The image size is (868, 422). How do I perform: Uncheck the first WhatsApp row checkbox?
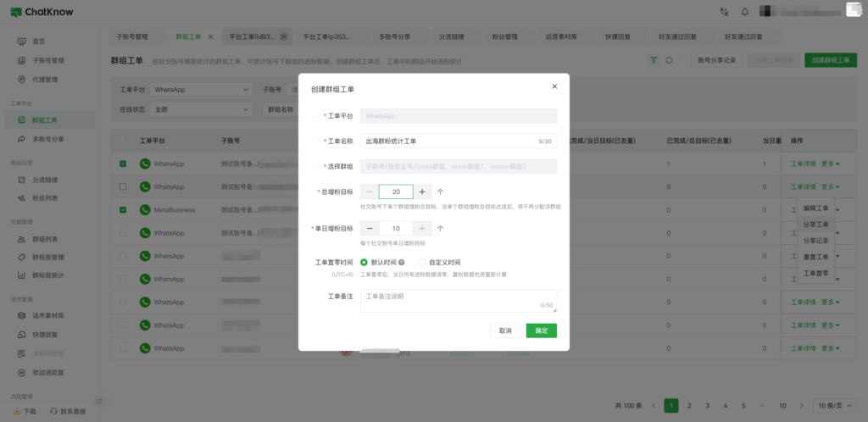tap(123, 164)
